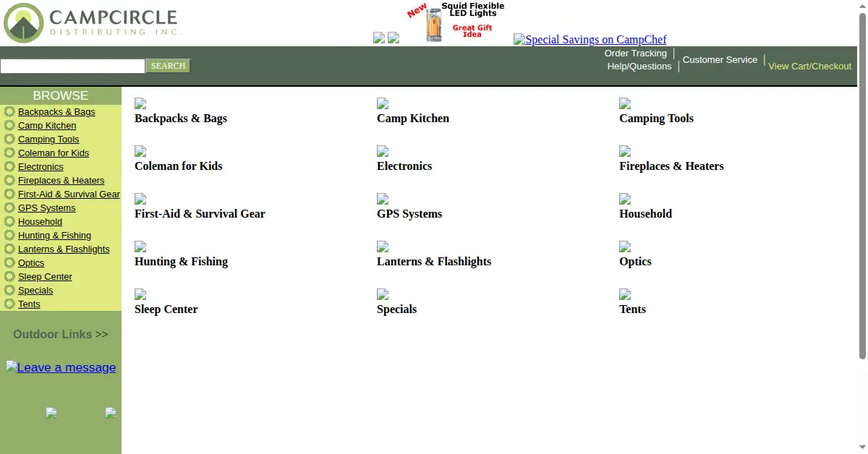Open Specials sidebar link

coord(35,291)
